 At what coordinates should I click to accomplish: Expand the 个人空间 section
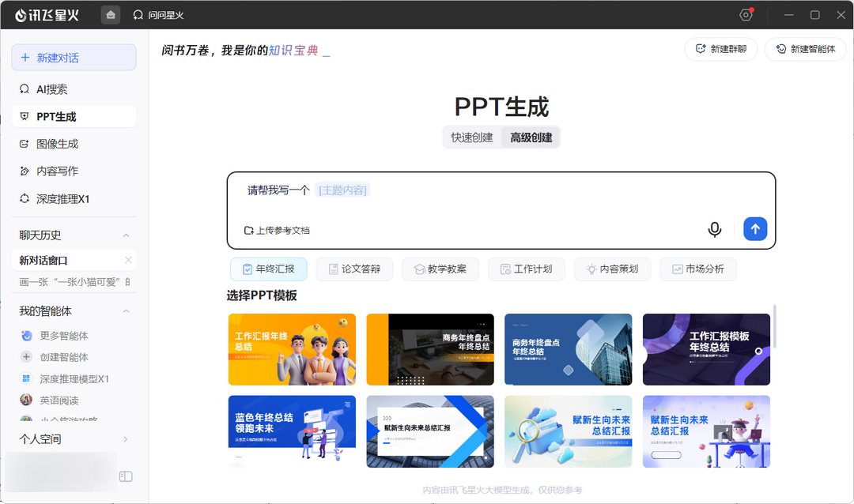point(126,439)
